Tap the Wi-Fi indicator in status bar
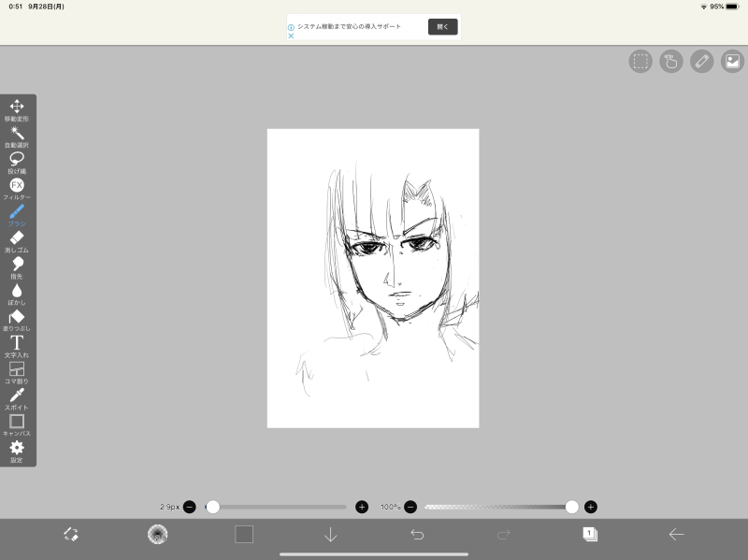The image size is (748, 560). coord(704,7)
